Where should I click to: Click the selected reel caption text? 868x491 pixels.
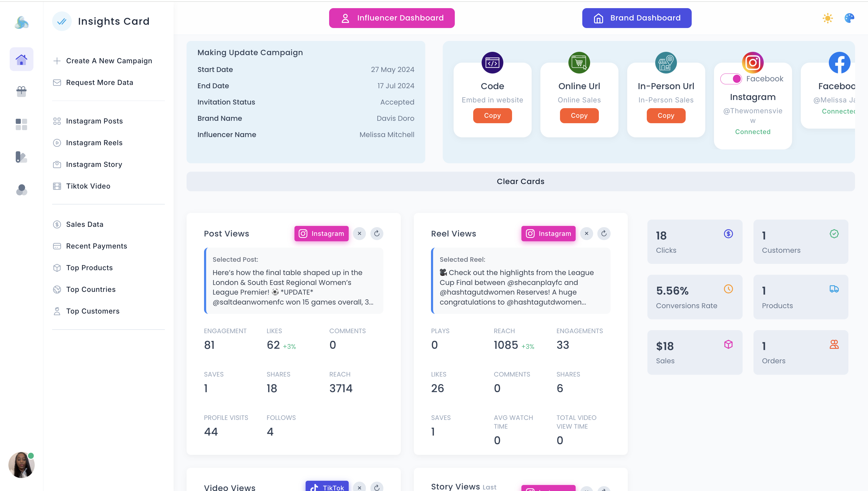pyautogui.click(x=517, y=287)
